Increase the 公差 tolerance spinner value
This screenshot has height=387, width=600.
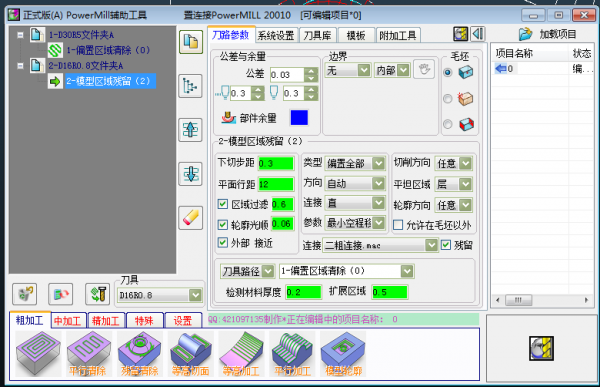311,71
